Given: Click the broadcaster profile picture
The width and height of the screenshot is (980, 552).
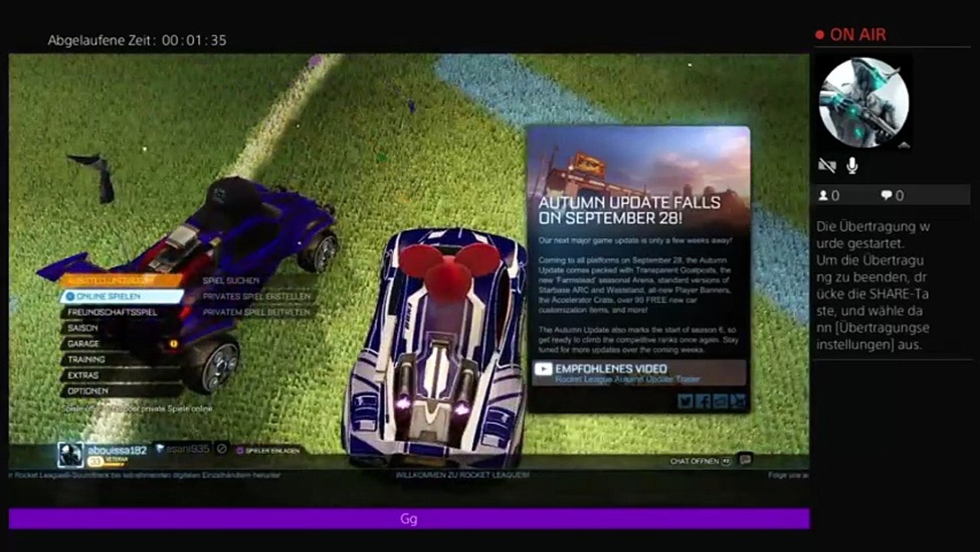Looking at the screenshot, I should 864,102.
